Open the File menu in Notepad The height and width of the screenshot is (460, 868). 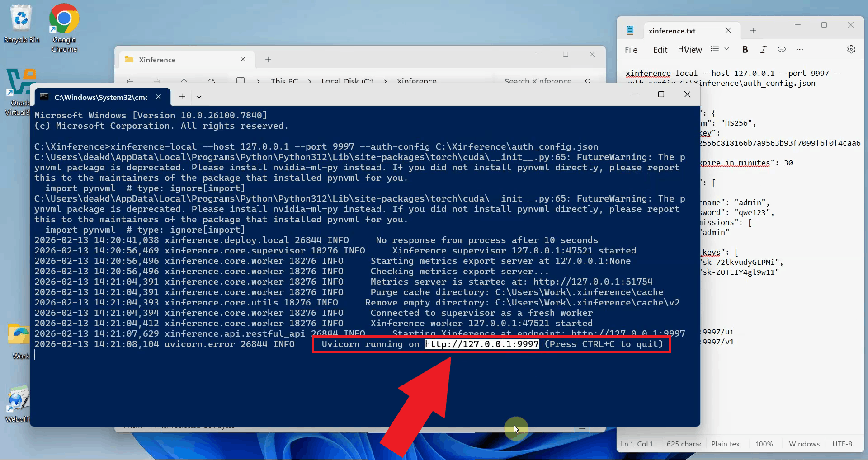(x=631, y=50)
